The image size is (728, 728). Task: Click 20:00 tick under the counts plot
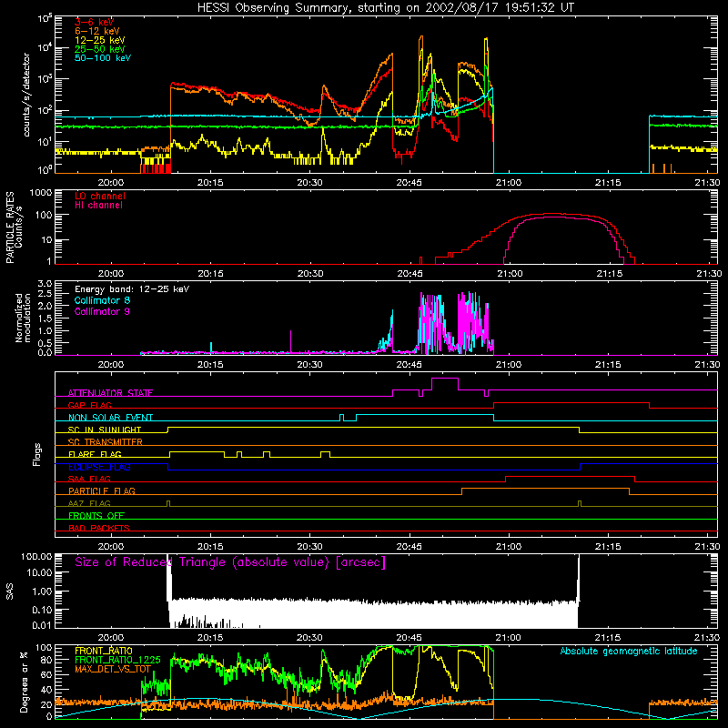(110, 183)
